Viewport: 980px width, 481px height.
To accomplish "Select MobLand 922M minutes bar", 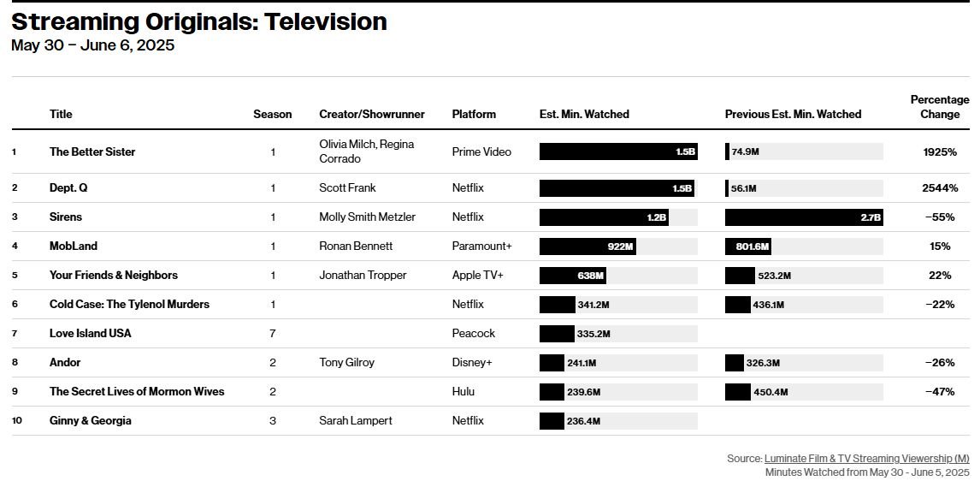I will pos(587,246).
